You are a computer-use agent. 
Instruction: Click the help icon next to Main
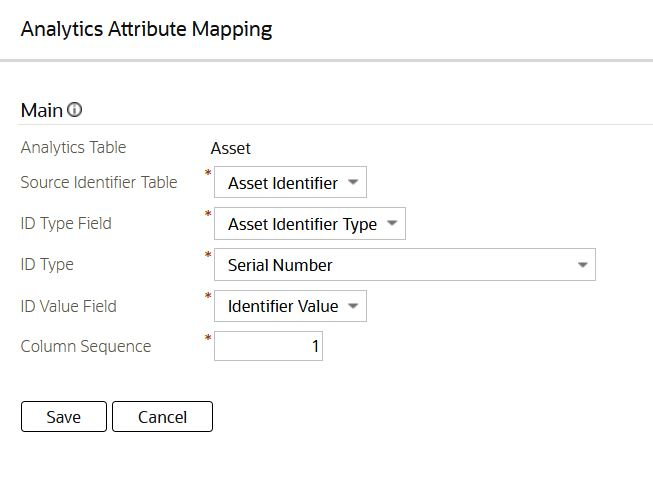pos(75,111)
